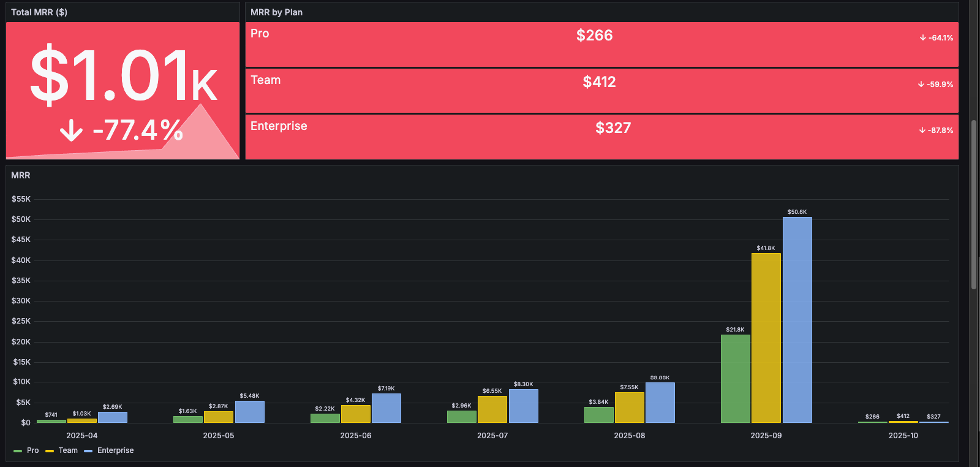Toggle the Team series name in chart legend
The image size is (980, 467).
click(x=68, y=450)
